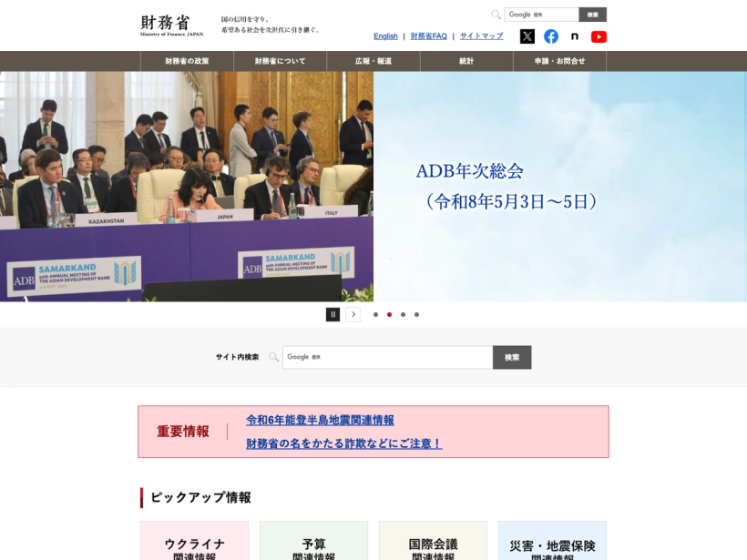The image size is (747, 560).
Task: Open the 災害・地震保険 pickup card
Action: tap(553, 541)
